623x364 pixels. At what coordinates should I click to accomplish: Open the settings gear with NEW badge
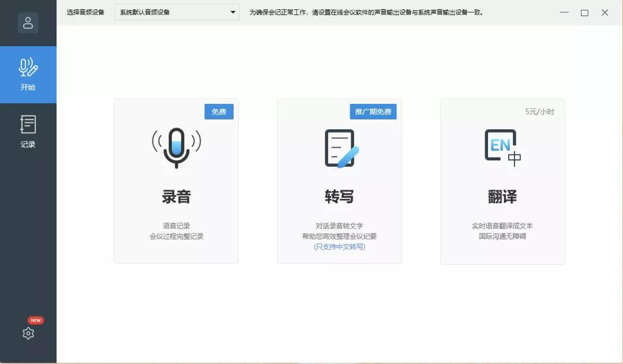click(28, 333)
